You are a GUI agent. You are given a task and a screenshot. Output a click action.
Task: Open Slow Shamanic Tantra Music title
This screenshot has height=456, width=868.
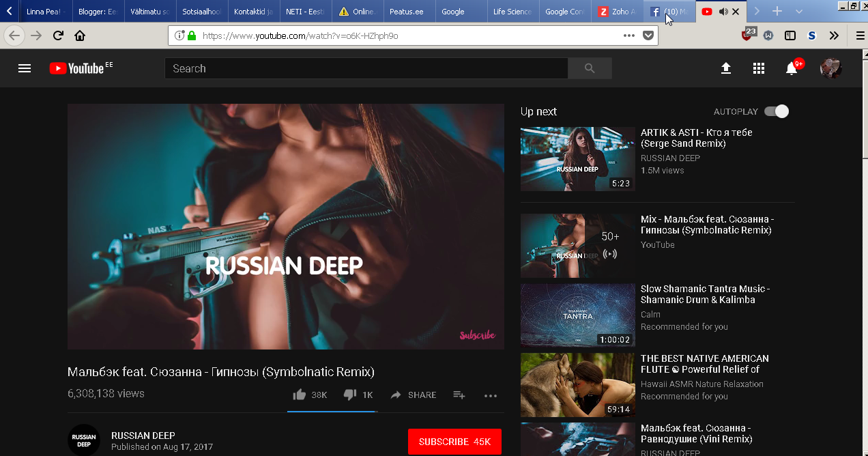point(706,294)
